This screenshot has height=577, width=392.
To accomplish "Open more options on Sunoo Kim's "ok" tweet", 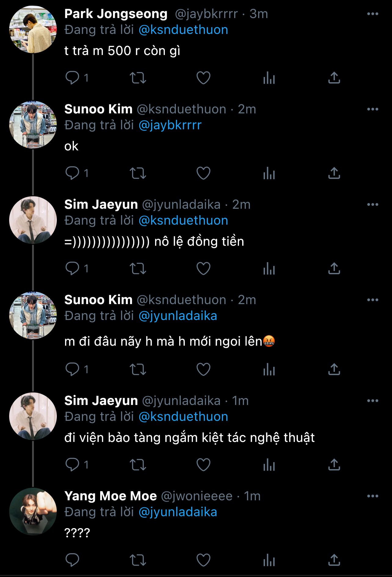I will coord(372,109).
